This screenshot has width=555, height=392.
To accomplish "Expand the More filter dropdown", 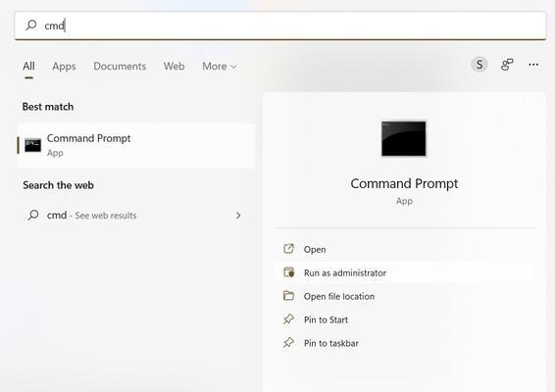I will (x=219, y=67).
